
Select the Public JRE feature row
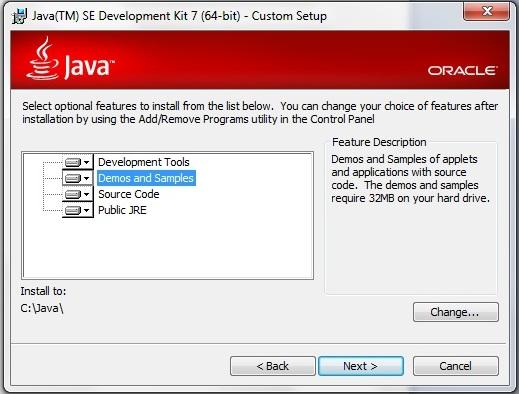click(122, 210)
